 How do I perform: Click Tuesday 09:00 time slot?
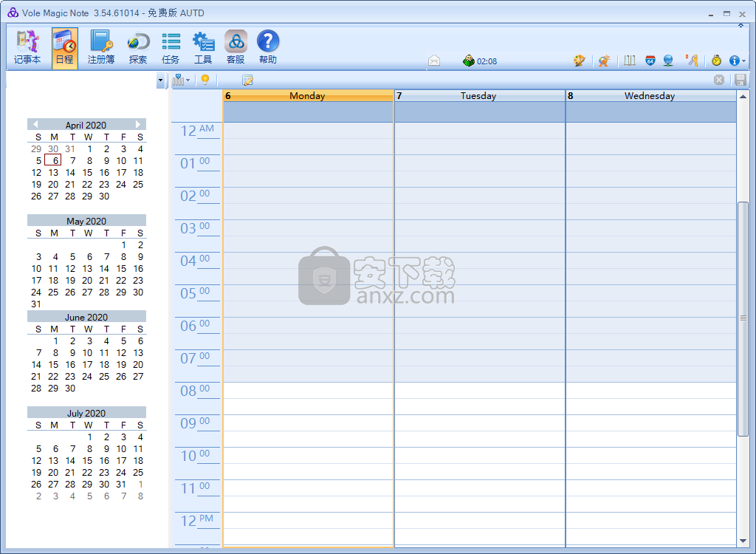[x=480, y=423]
